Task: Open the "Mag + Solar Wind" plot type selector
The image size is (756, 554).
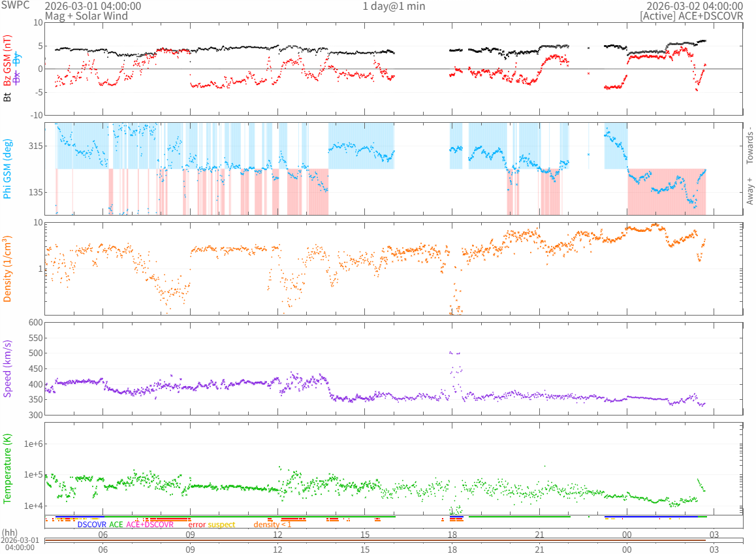Action: pyautogui.click(x=86, y=16)
